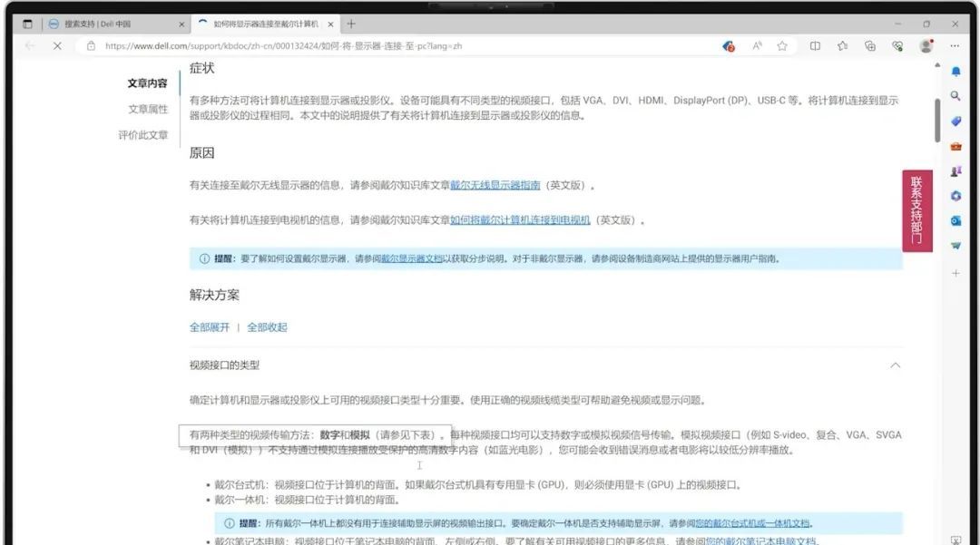Open Browser essentials (heart icon)
The image size is (980, 545).
[x=898, y=46]
